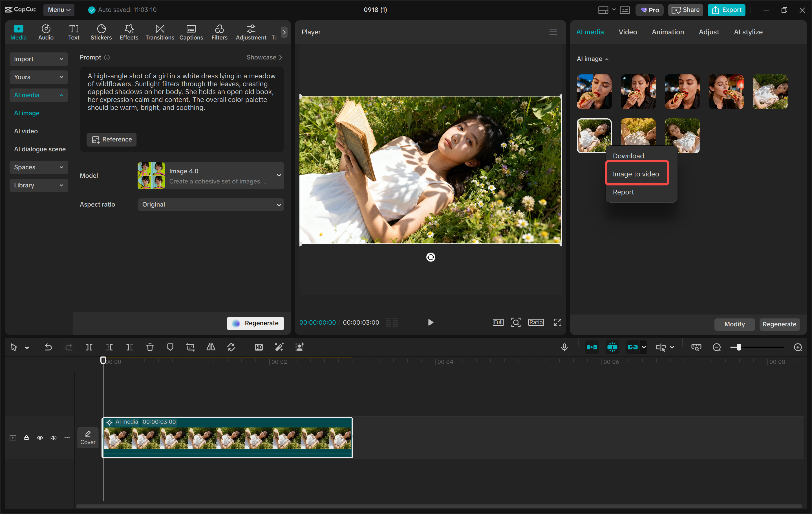Delete the selected clip with trash icon

point(150,347)
